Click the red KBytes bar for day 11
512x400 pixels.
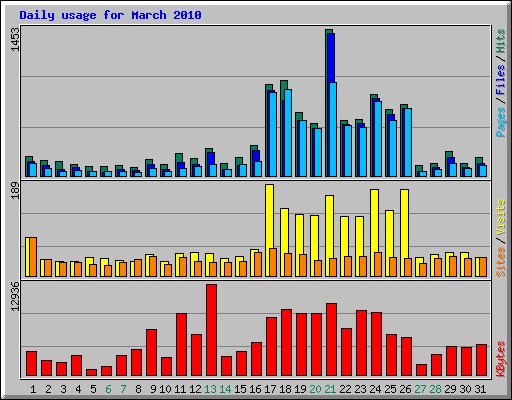181,345
